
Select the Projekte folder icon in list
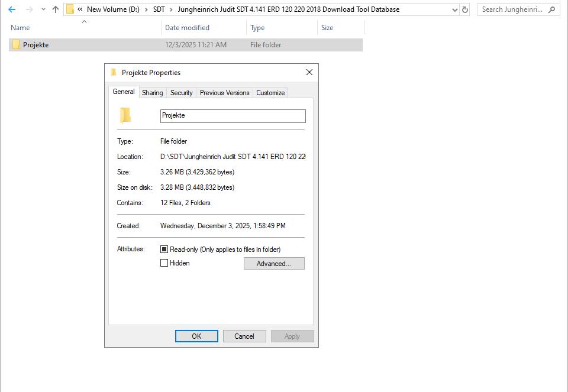point(16,45)
